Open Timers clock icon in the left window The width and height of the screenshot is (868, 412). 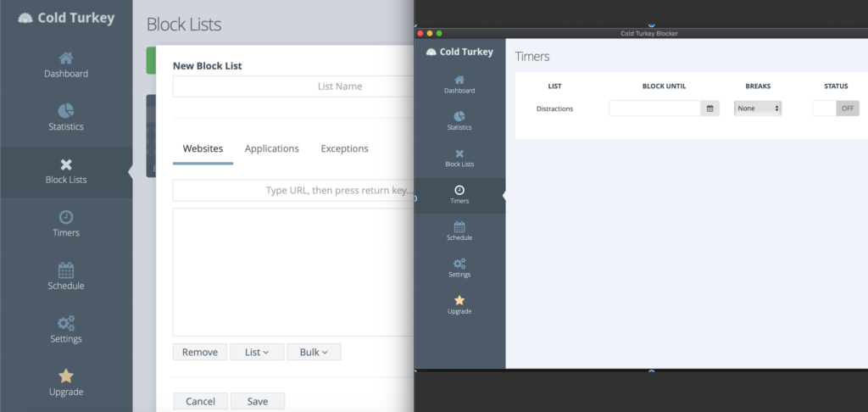point(66,217)
